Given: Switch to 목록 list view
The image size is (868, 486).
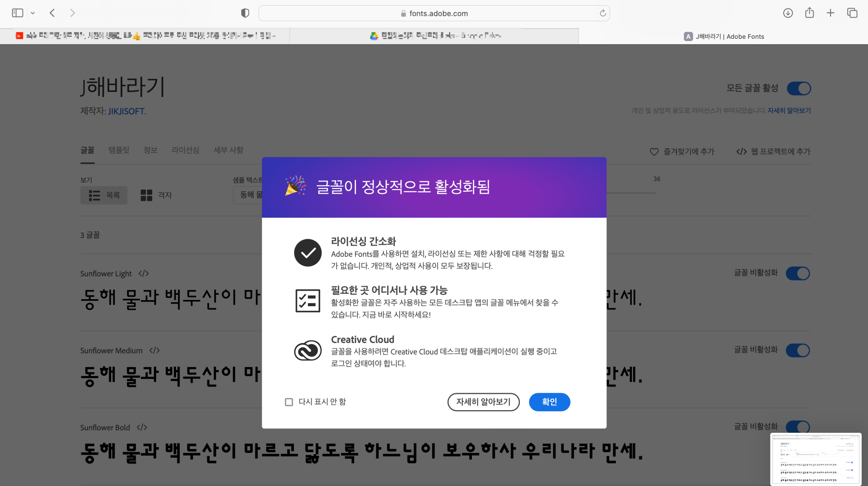Looking at the screenshot, I should [104, 195].
